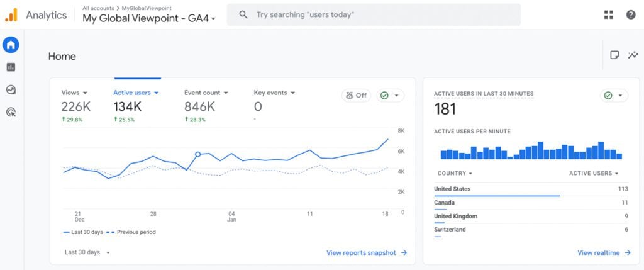Image resolution: width=644 pixels, height=270 pixels.
Task: Click the green checkmark in the realtime card
Action: (x=608, y=95)
